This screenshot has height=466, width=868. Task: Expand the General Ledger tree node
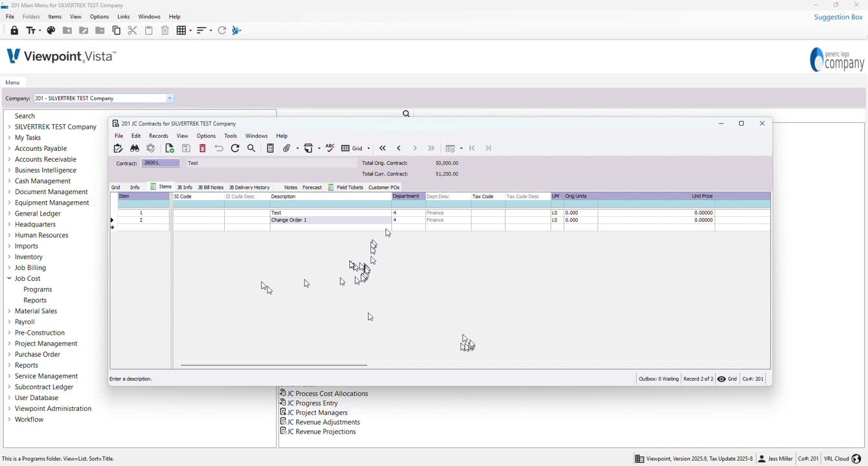coord(9,214)
